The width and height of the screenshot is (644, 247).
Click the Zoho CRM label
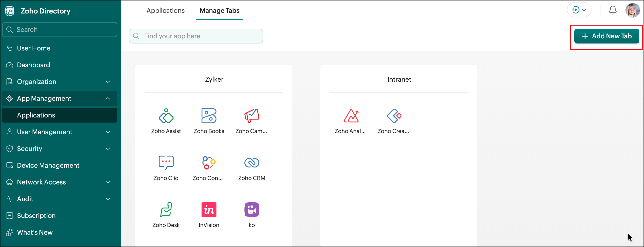coord(252,178)
